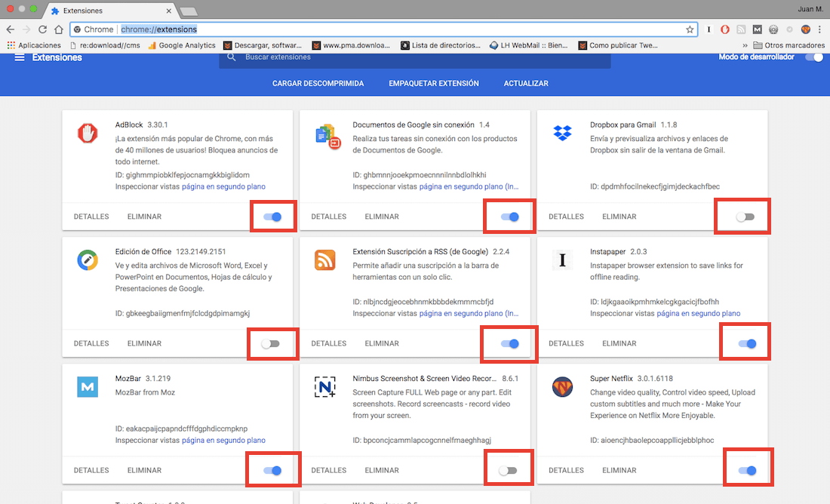Click ELIMINAR for Nimbus Screenshot
Viewport: 830px width, 504px height.
(382, 470)
